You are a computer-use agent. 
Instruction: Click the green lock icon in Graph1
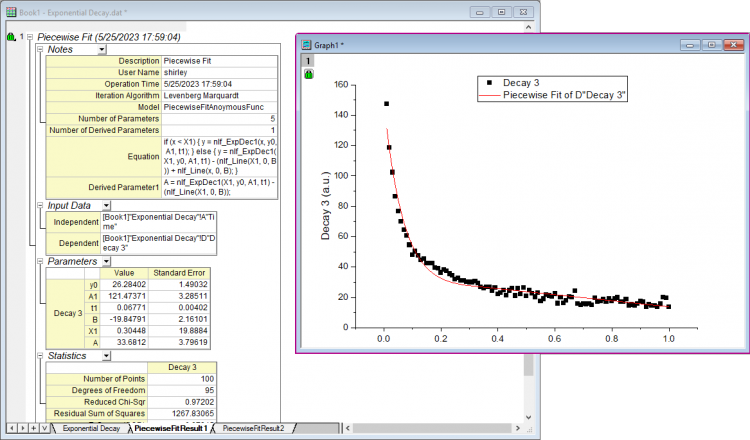point(309,74)
